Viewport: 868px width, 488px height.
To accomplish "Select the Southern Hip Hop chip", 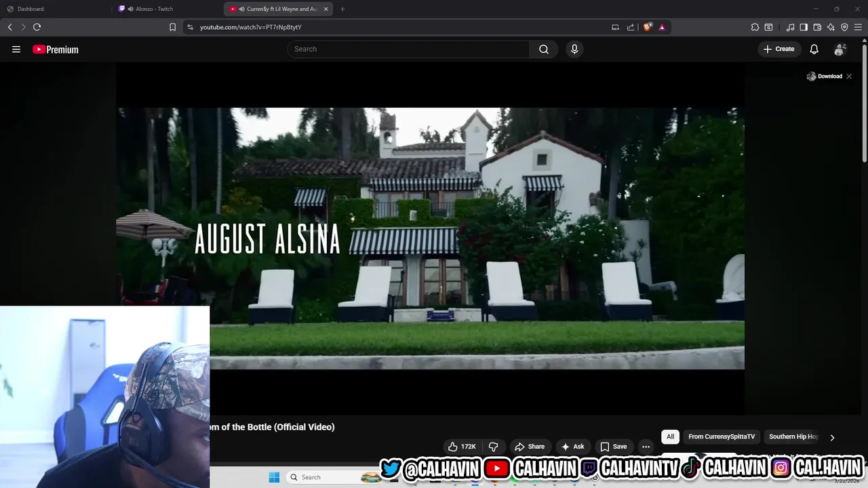I will pyautogui.click(x=793, y=436).
